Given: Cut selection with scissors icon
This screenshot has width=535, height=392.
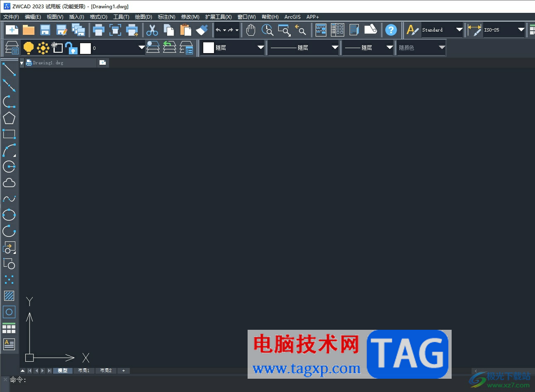Looking at the screenshot, I should click(152, 30).
